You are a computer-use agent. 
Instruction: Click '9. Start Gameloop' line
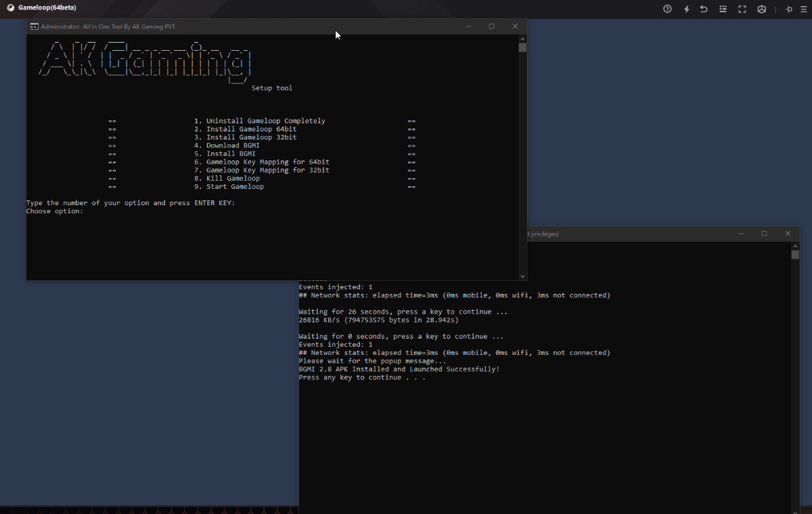point(229,187)
